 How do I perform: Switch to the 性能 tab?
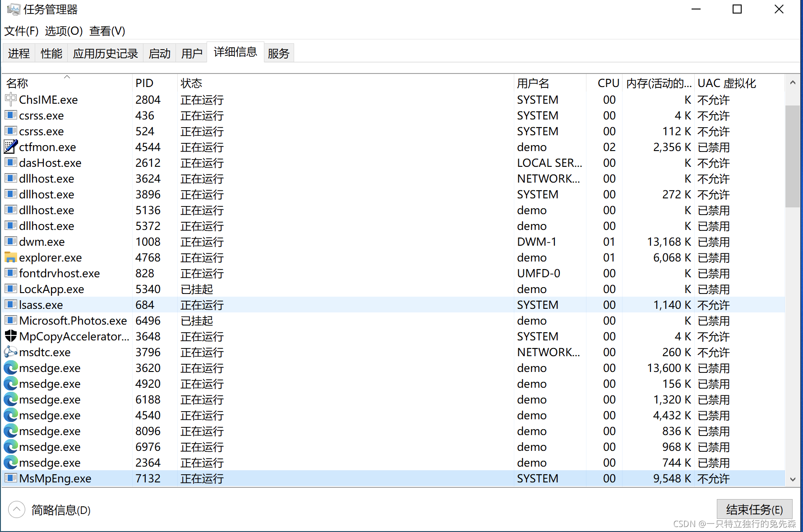coord(51,53)
